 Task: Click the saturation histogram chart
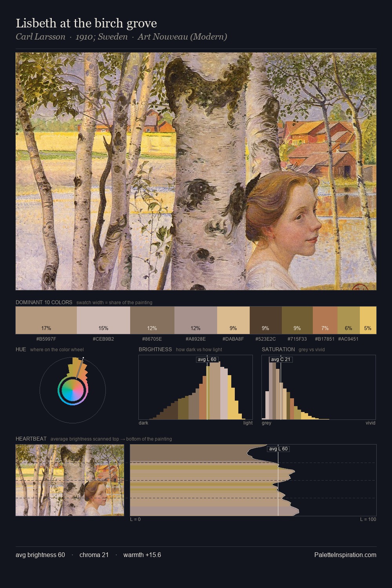point(319,387)
